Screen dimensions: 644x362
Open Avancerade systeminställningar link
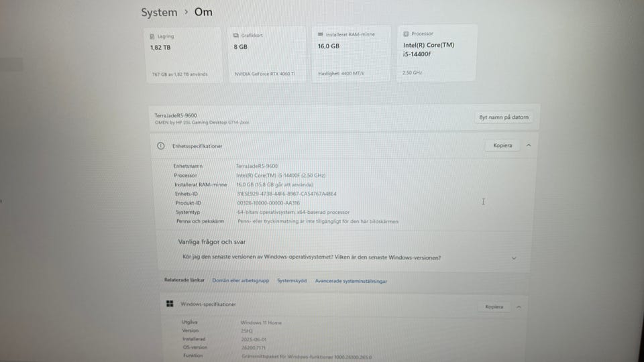point(351,281)
